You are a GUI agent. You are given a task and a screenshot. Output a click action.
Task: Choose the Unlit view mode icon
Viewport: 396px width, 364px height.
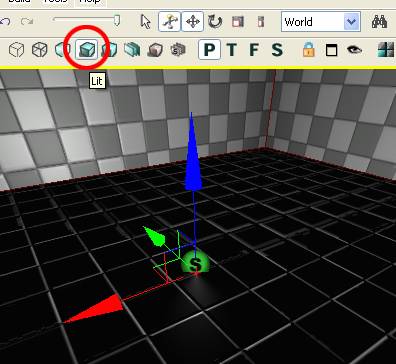point(62,50)
